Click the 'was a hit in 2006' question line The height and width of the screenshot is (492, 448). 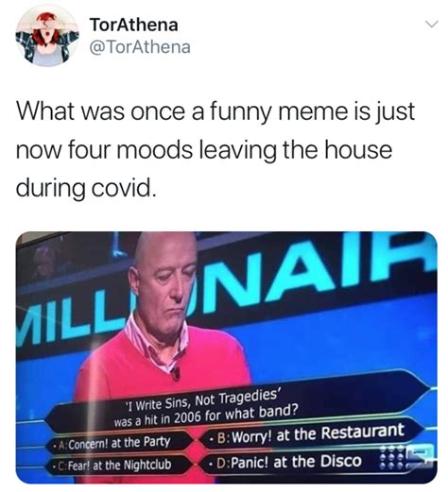[205, 415]
